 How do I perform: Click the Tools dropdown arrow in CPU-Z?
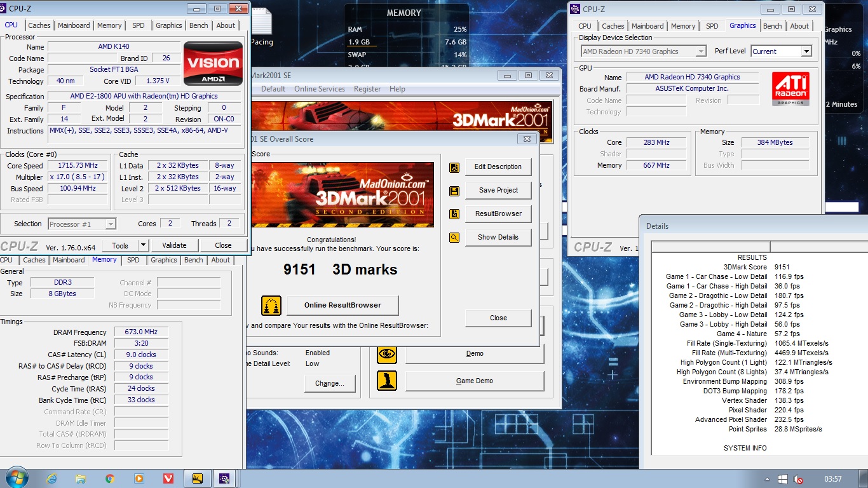143,245
